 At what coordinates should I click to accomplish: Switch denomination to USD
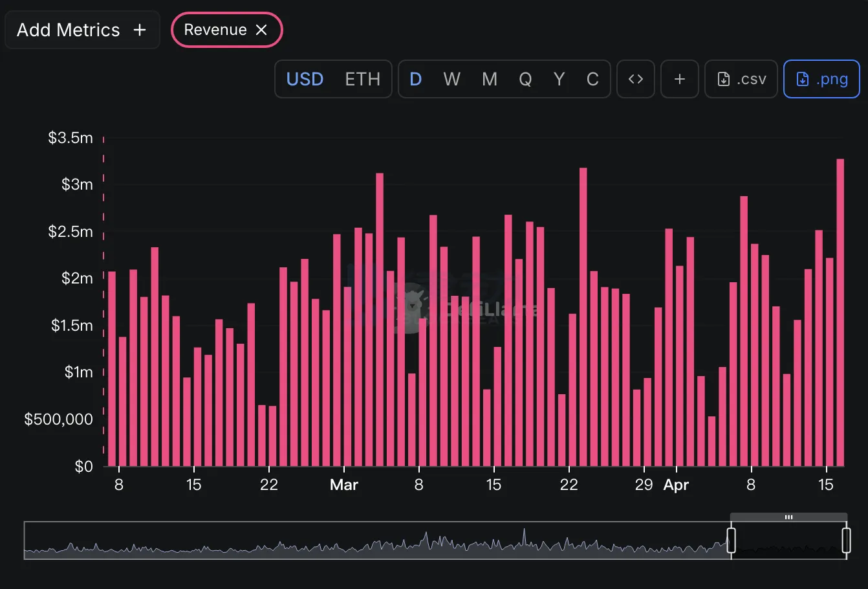(305, 79)
